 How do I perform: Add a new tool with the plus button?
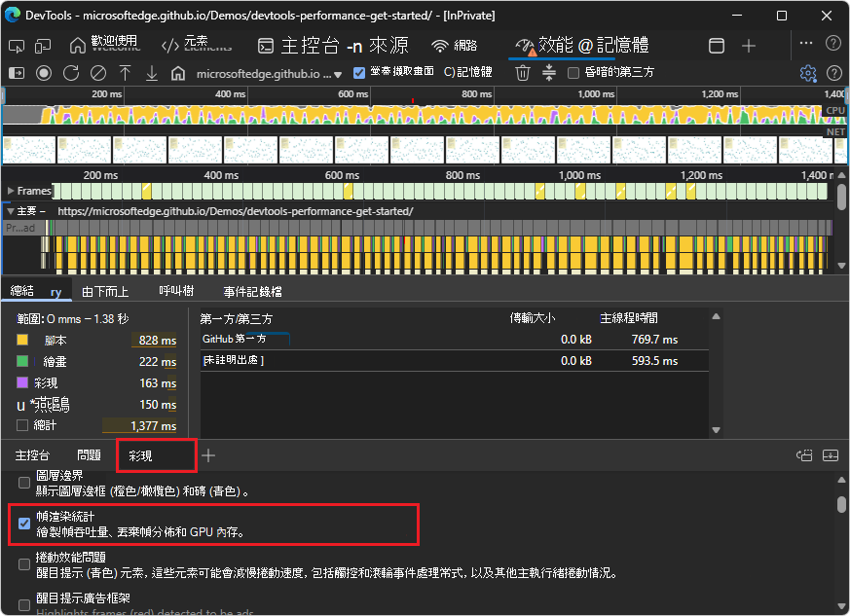pos(208,453)
